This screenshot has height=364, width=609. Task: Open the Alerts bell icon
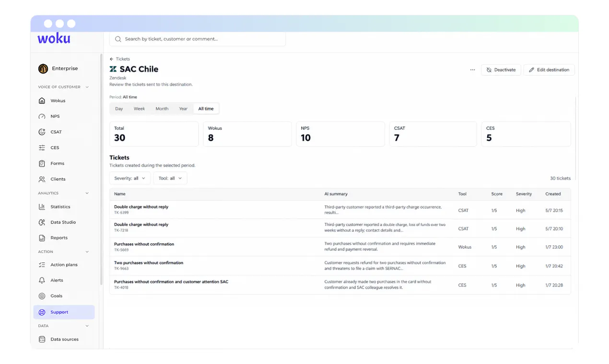click(42, 280)
